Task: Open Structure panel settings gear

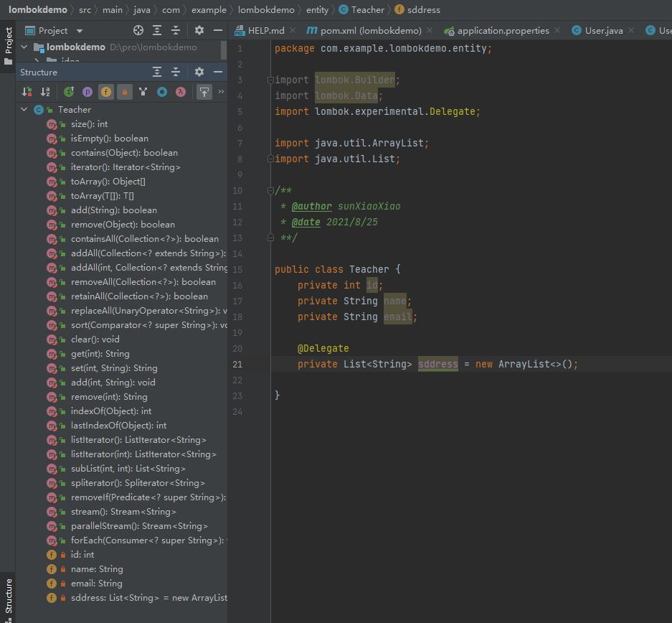Action: (x=199, y=72)
